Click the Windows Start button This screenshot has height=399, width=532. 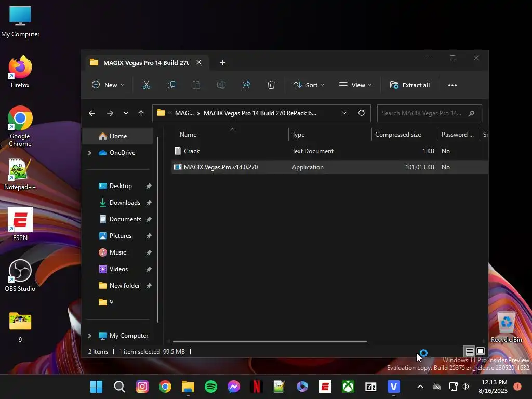tap(96, 387)
